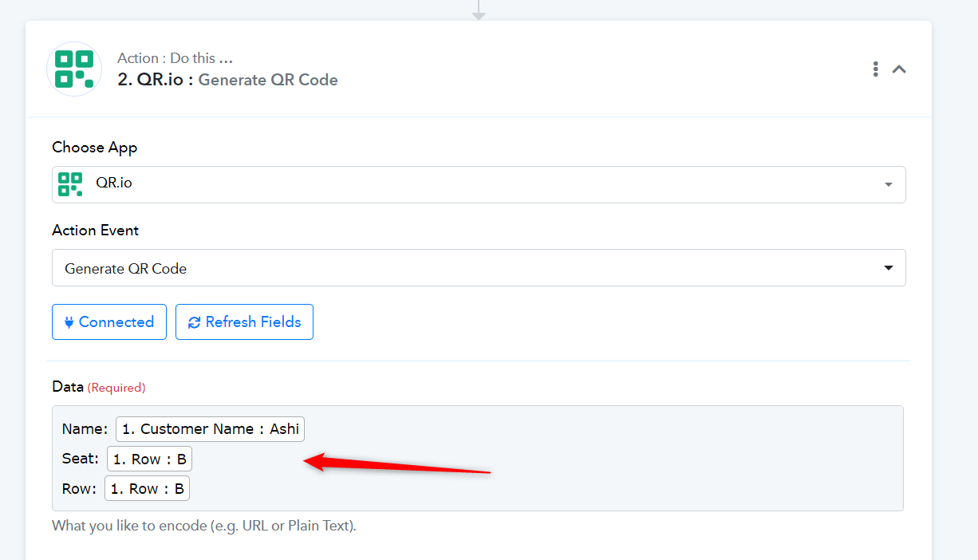Click the arrow on the Choose App dropdown

click(x=889, y=185)
